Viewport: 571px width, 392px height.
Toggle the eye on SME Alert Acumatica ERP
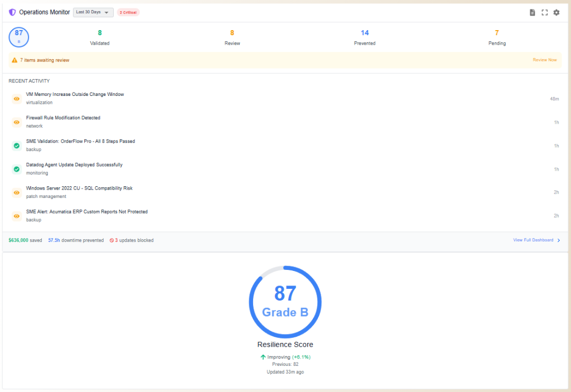coord(16,216)
